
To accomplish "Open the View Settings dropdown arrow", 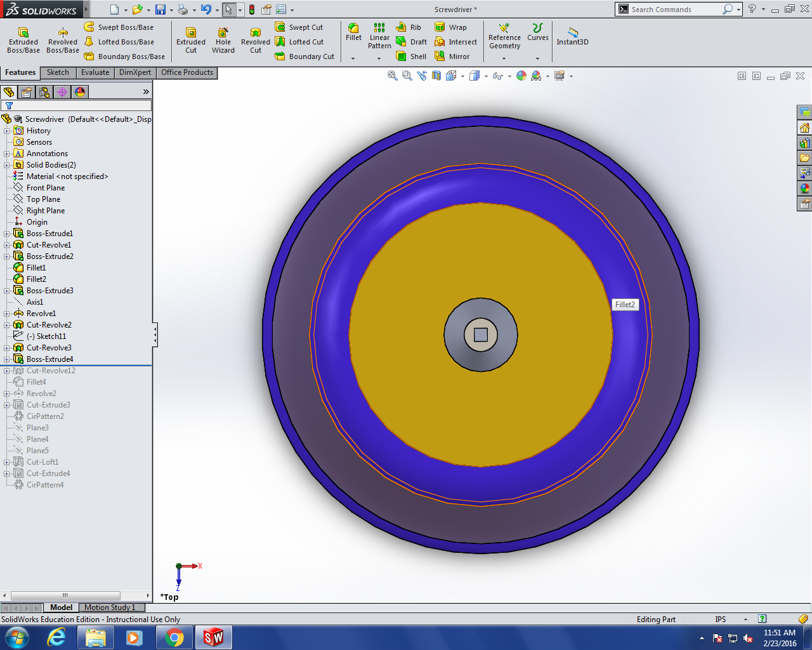I will pyautogui.click(x=571, y=77).
